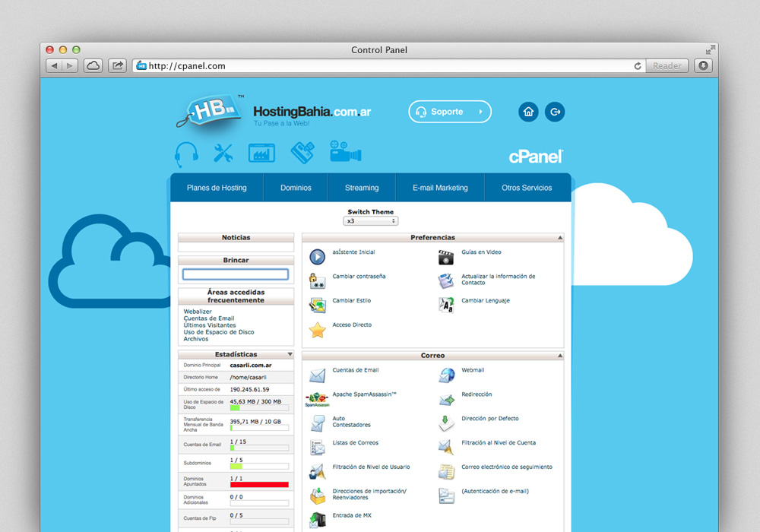Click the factory window icon
The image size is (760, 532).
(x=261, y=153)
